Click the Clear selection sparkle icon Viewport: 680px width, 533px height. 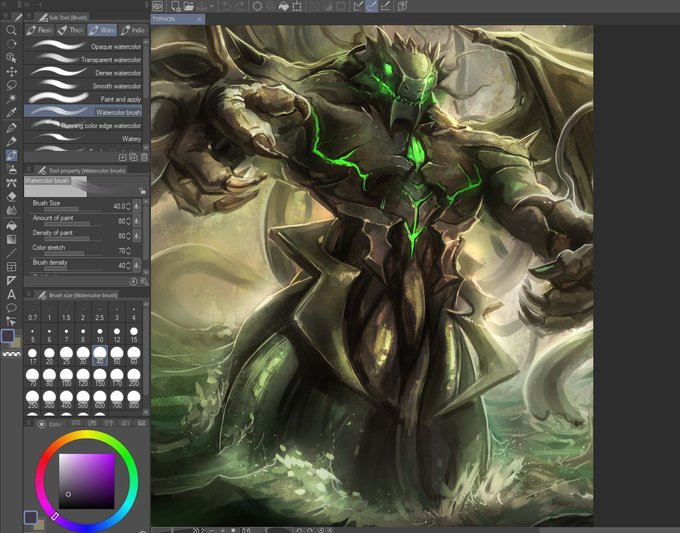pyautogui.click(x=257, y=6)
